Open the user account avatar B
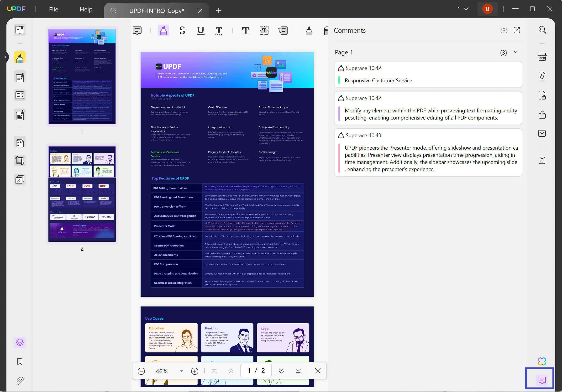The height and width of the screenshot is (392, 562). point(487,9)
